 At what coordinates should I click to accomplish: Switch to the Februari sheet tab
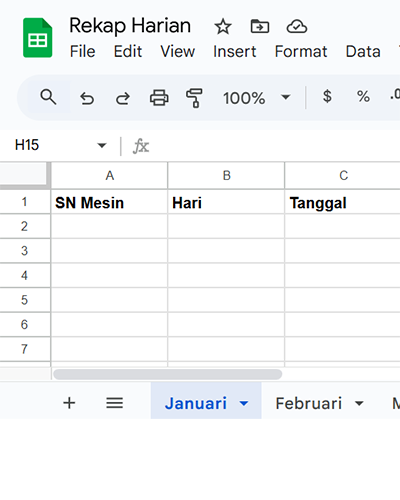click(309, 403)
